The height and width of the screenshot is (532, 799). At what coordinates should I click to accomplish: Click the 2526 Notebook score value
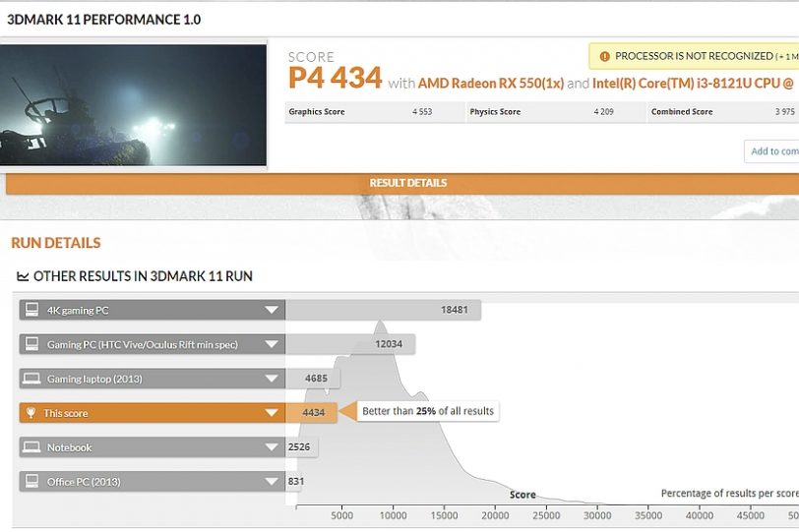pos(298,447)
